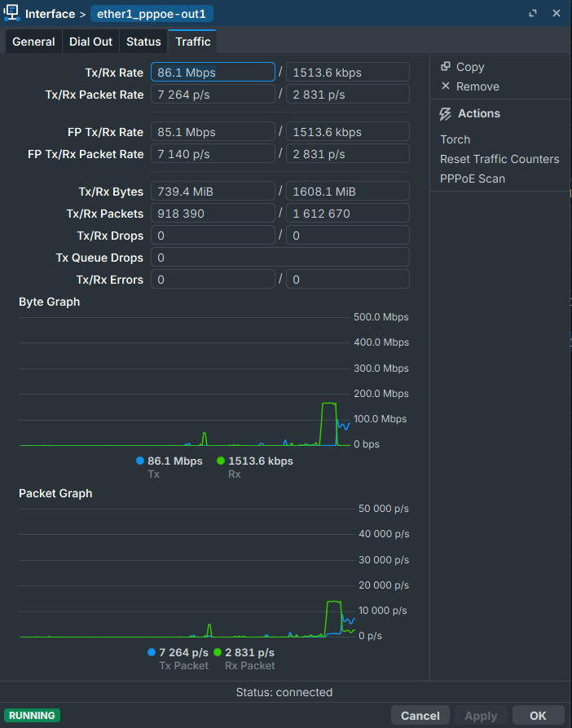Open the Dial Out tab
Screen dimensions: 572x728
pos(90,42)
